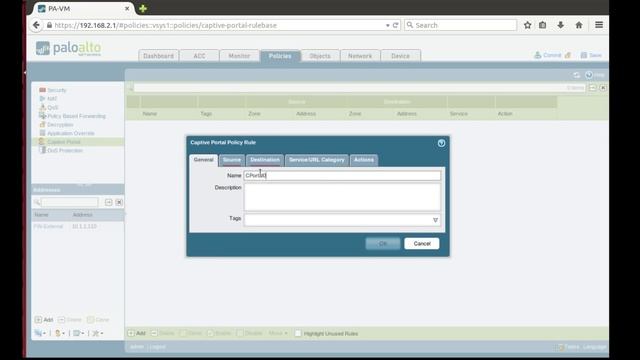Image resolution: width=640 pixels, height=360 pixels.
Task: Open the third object dropdown at sidebar bottom
Action: click(78, 333)
